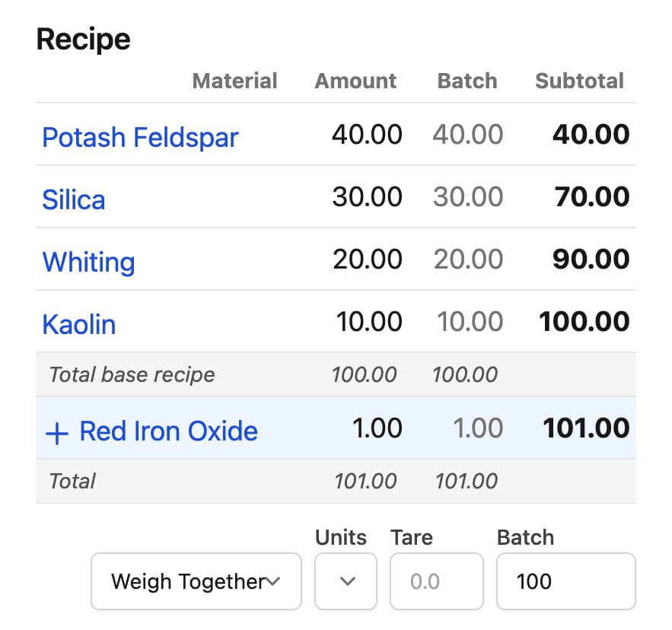Expand the Weigh Together dropdown

[x=196, y=582]
